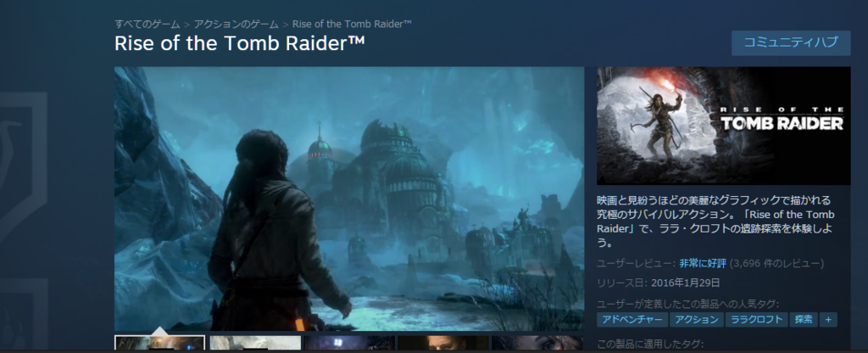Viewport: 868px width, 353px height.
Task: Add a tag with the plus button
Action: [x=829, y=320]
